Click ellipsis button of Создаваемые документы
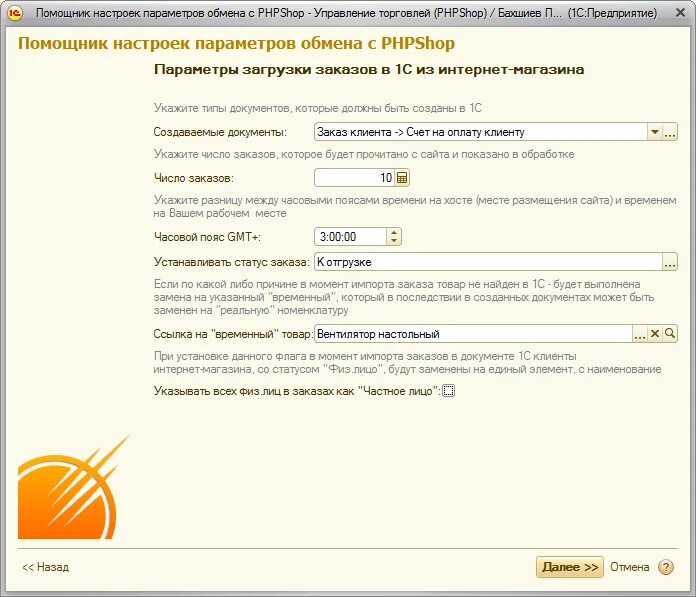696x597 pixels. 670,132
